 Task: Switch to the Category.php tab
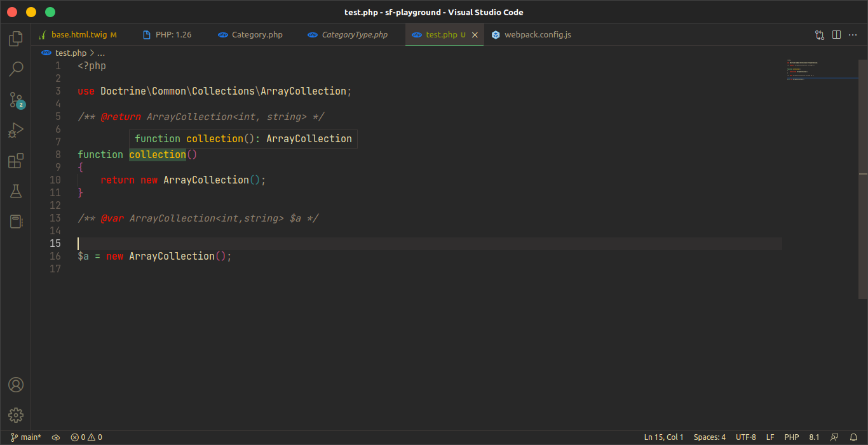pos(257,35)
